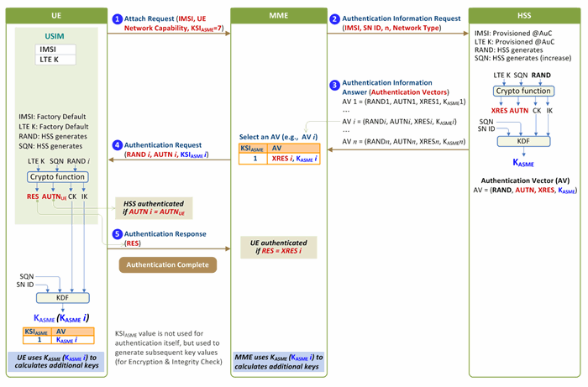Click the Crypto function box in UE

pos(57,177)
